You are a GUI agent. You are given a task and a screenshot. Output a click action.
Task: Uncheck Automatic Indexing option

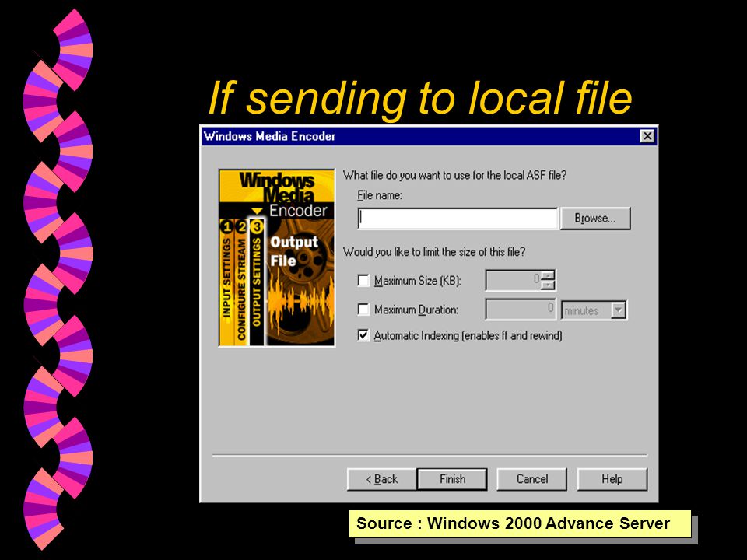click(363, 335)
